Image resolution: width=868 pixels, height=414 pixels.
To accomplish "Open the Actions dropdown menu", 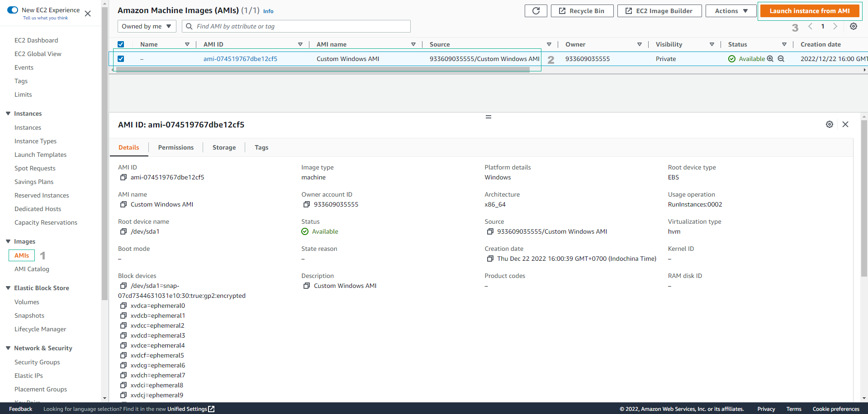I will point(731,11).
